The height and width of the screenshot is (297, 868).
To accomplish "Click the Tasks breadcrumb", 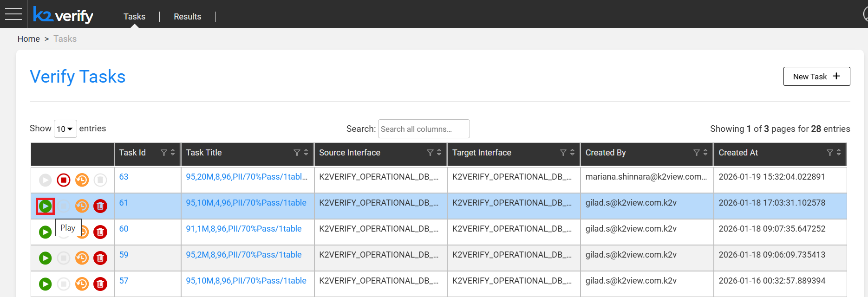I will click(x=65, y=39).
